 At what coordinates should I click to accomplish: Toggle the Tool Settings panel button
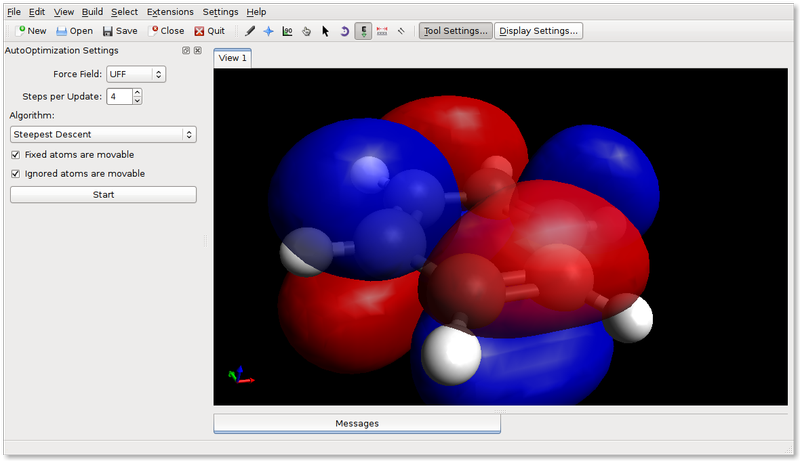pos(455,31)
